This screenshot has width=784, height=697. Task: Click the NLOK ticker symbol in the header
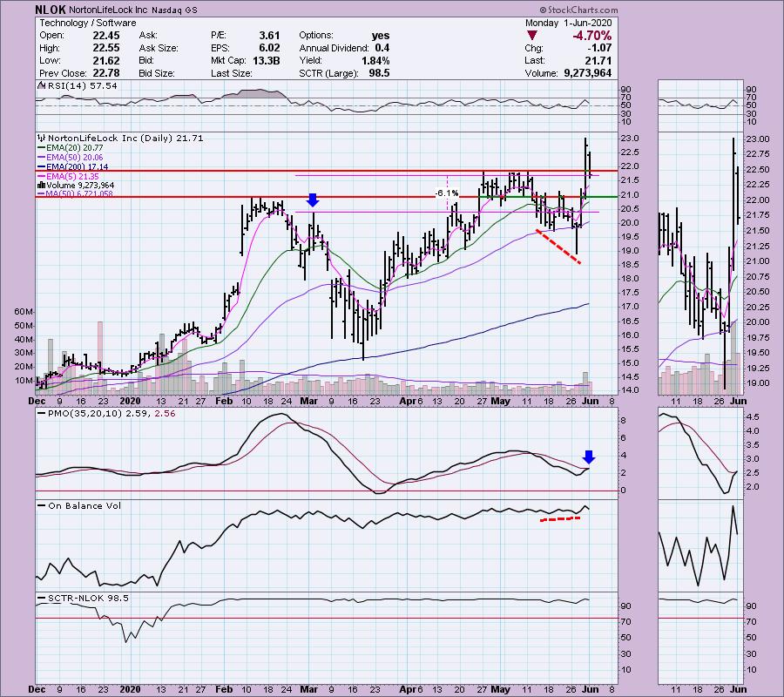pyautogui.click(x=51, y=10)
